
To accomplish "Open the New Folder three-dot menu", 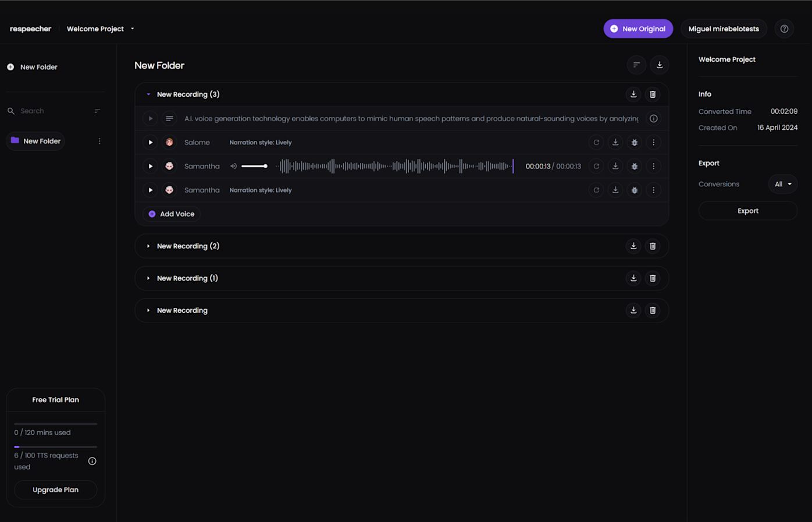I will (x=99, y=141).
